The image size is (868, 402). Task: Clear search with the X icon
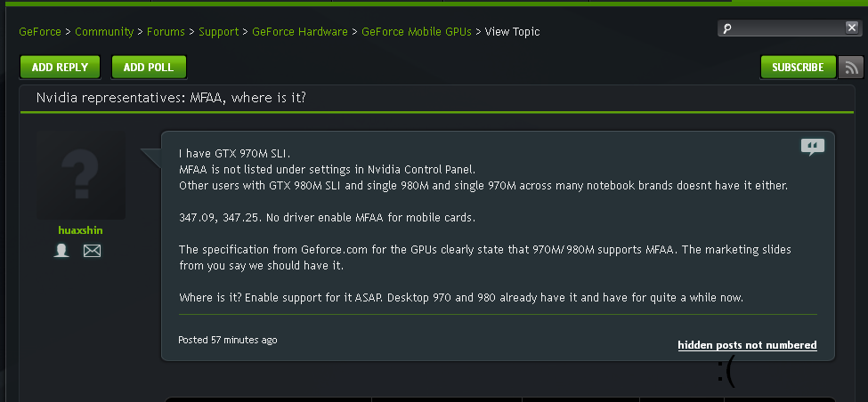(x=852, y=28)
